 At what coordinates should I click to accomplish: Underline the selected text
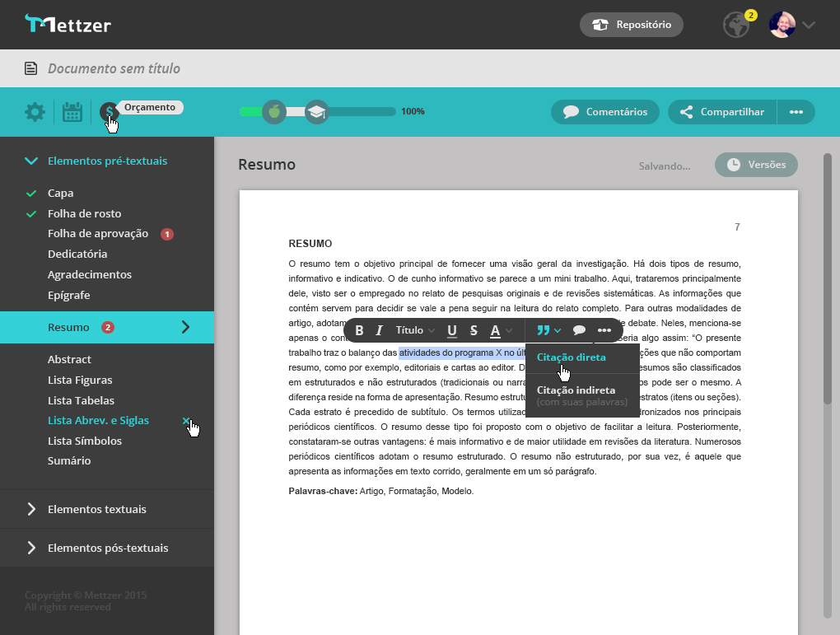(452, 330)
